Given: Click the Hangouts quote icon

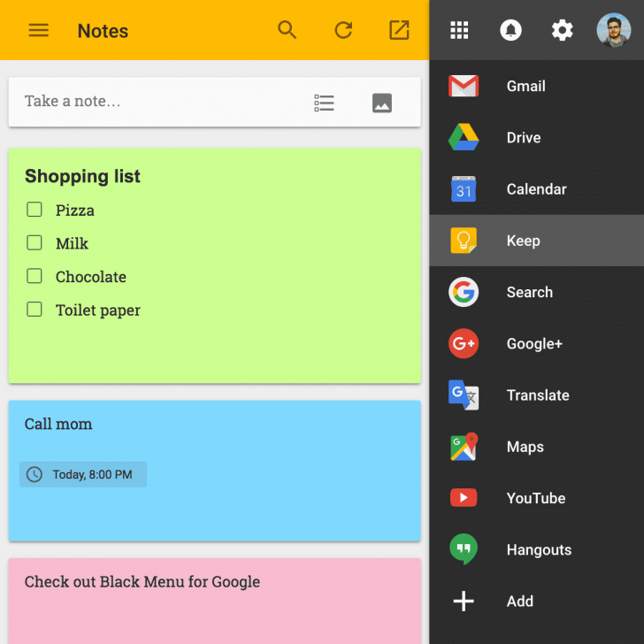Looking at the screenshot, I should coord(464,549).
